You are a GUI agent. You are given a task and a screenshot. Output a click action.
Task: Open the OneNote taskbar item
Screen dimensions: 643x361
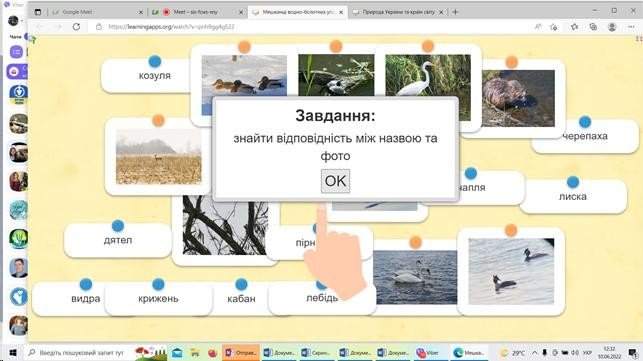[241, 353]
